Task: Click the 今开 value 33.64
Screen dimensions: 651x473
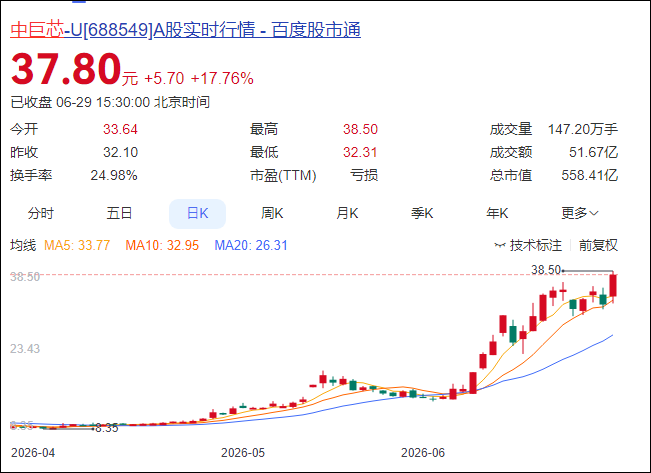Action: tap(120, 130)
